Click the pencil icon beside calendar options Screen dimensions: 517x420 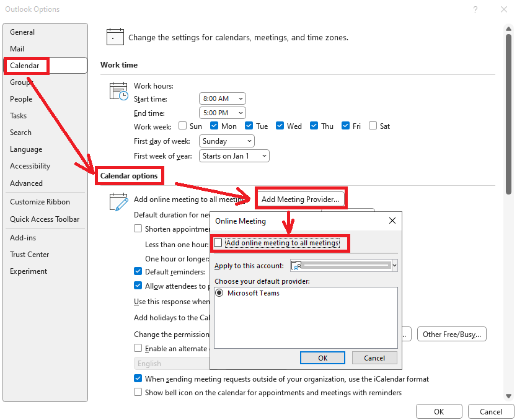tap(118, 200)
